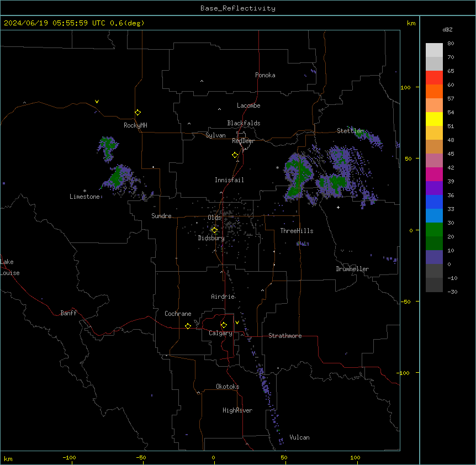Click the asterisk marker above Limestone
Viewport: 476px width, 465px height.
coord(84,191)
